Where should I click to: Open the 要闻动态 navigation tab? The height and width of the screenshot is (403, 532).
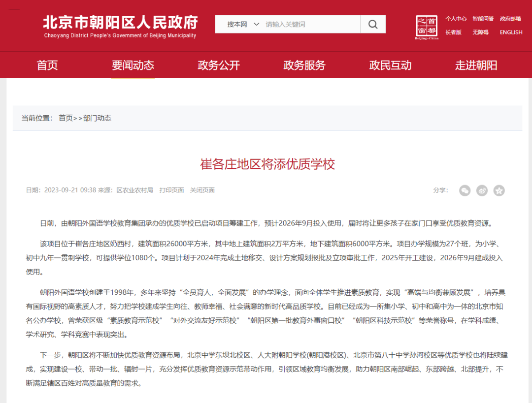[133, 65]
